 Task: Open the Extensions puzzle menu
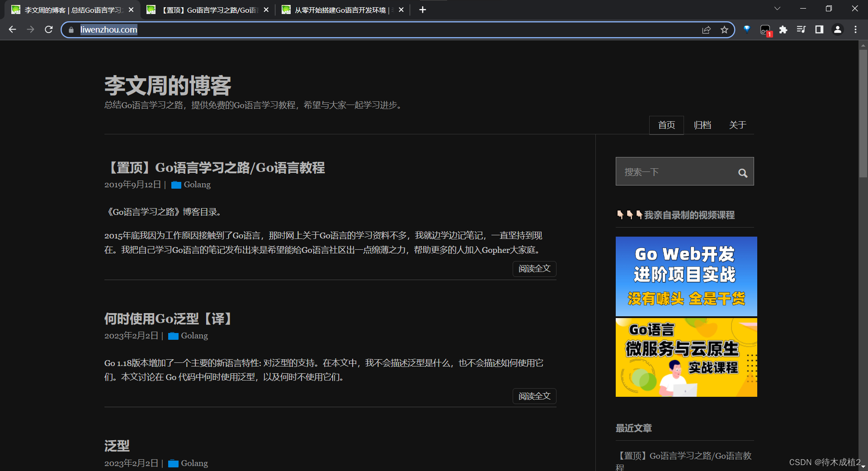(783, 29)
